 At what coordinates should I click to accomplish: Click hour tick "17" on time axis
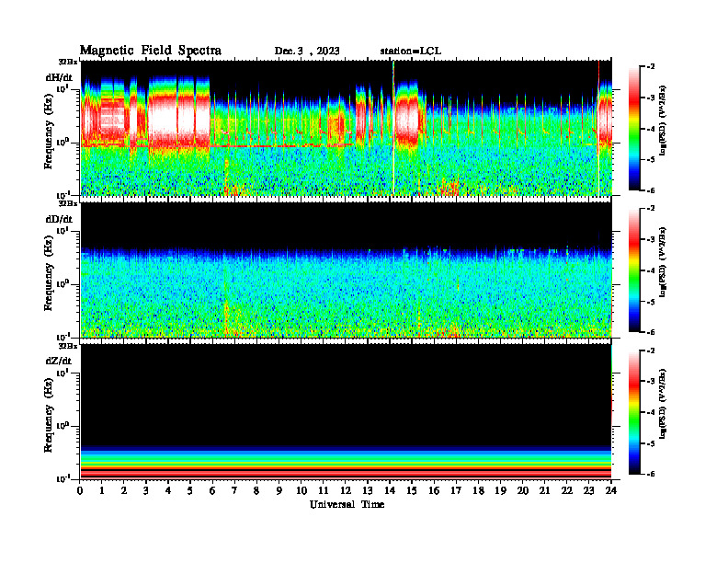pyautogui.click(x=457, y=490)
